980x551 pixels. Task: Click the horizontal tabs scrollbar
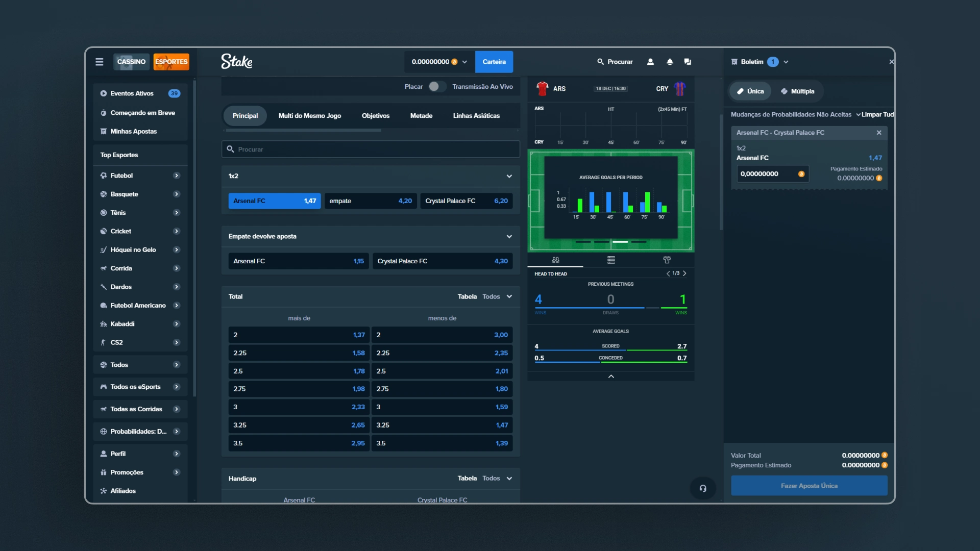(304, 131)
